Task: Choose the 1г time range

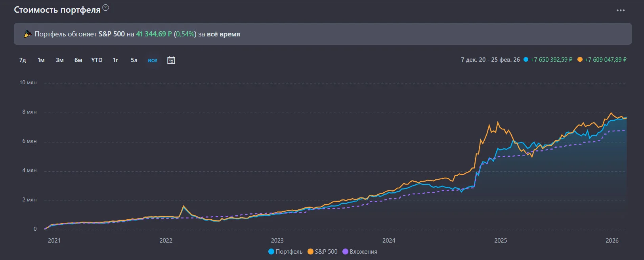Action: (115, 60)
